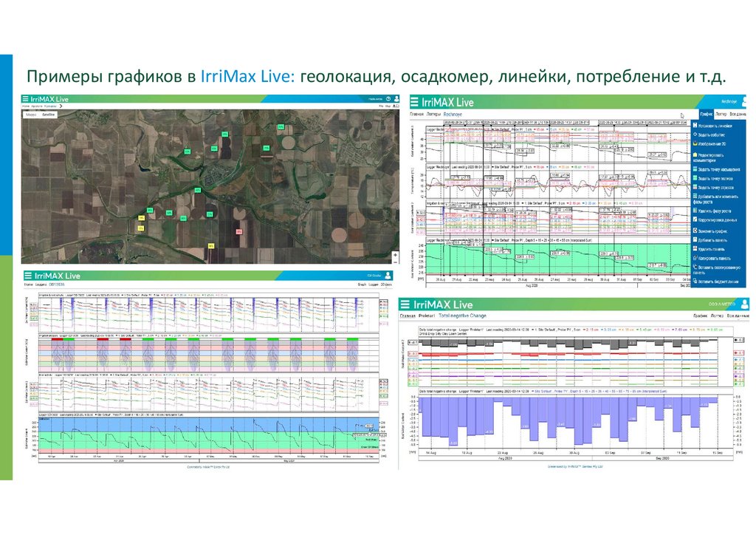Go to Loggers breadcrumb in 30 days window
Image resolution: width=756 pixels, height=535 pixels.
[41, 284]
